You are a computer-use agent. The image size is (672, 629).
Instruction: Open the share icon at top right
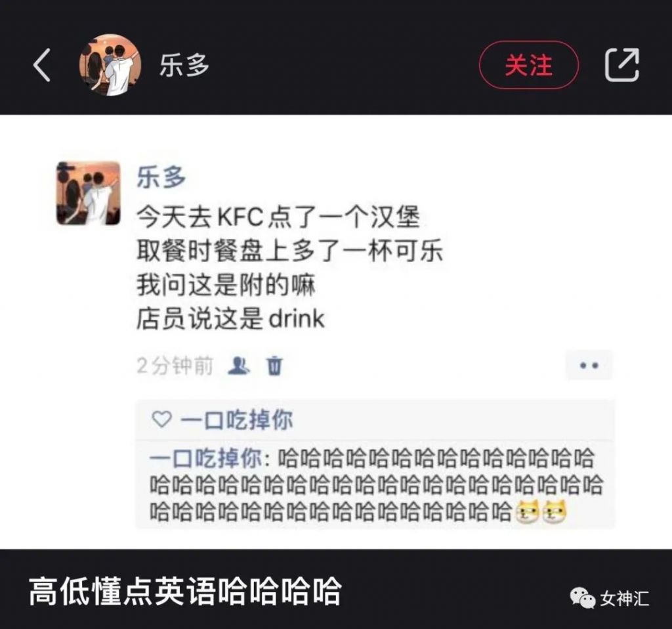tap(622, 65)
